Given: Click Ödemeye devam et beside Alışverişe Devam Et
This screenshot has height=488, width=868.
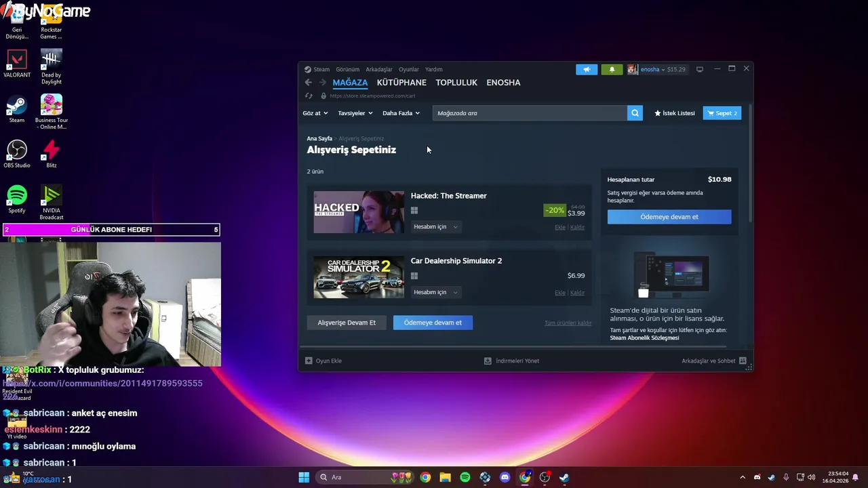Looking at the screenshot, I should (x=433, y=323).
